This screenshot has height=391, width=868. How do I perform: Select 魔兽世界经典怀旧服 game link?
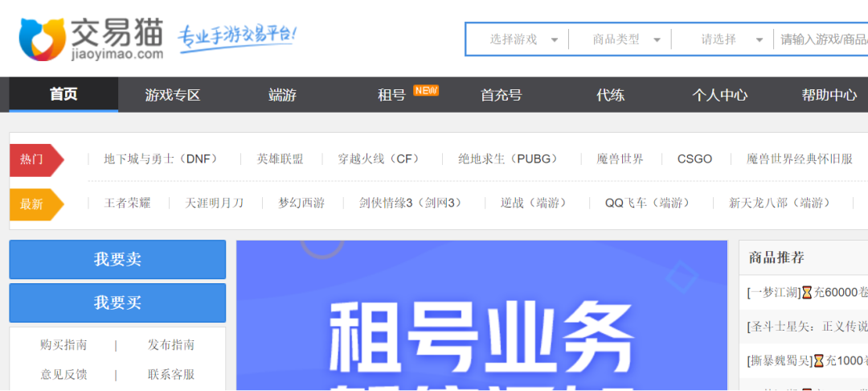[800, 159]
